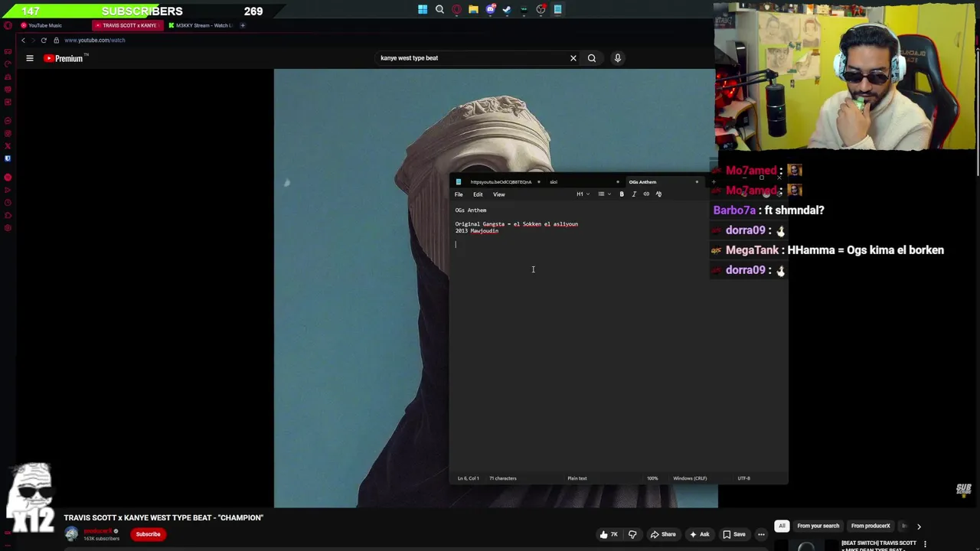The image size is (980, 551).
Task: Open more actions ellipsis under video
Action: click(761, 534)
